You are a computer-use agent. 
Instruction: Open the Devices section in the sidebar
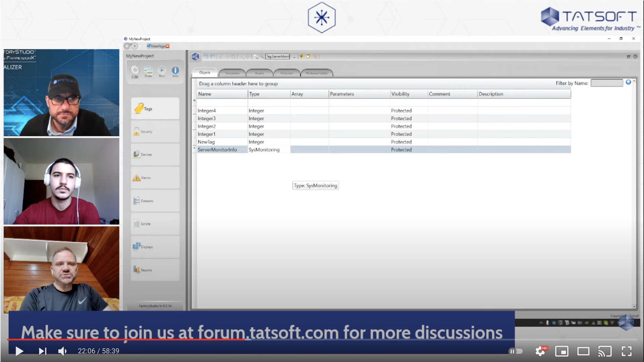pyautogui.click(x=155, y=155)
